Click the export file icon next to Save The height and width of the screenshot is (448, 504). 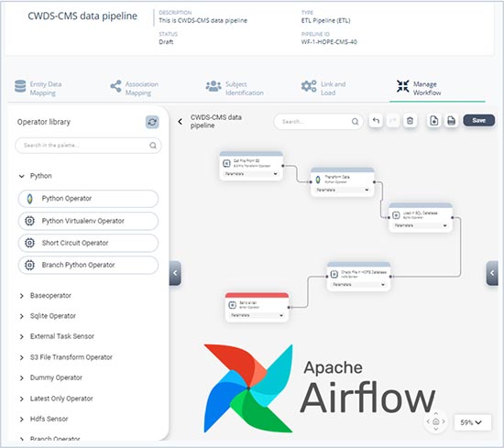pos(451,121)
